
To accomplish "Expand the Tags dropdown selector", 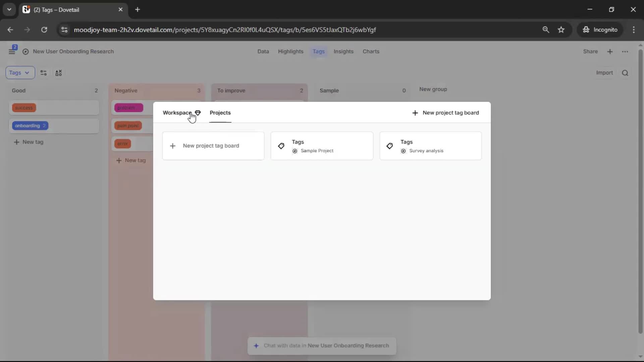I will 20,73.
